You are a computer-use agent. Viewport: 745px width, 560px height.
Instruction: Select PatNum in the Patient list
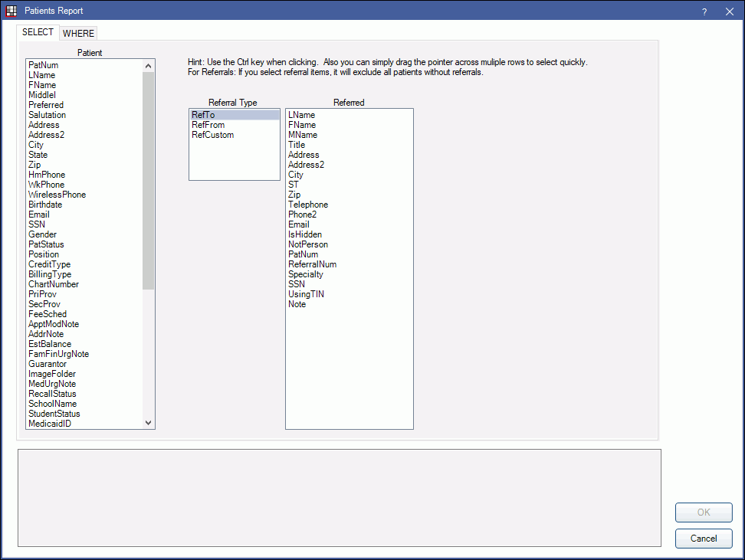coord(84,65)
